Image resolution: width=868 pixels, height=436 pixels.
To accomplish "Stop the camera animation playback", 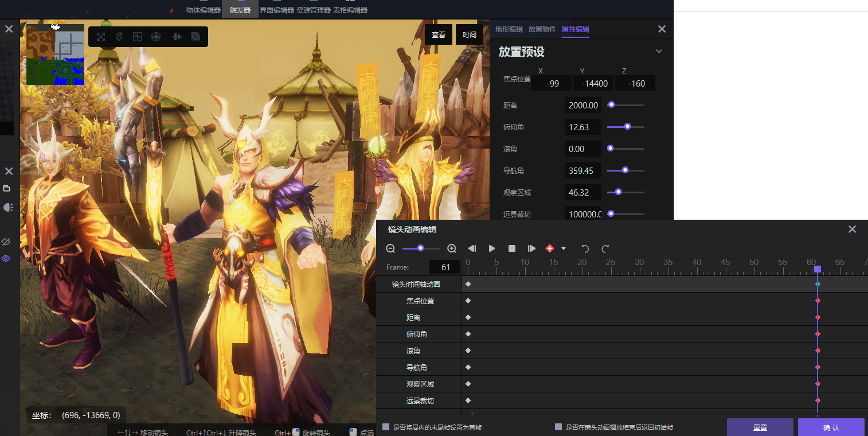I will 512,248.
